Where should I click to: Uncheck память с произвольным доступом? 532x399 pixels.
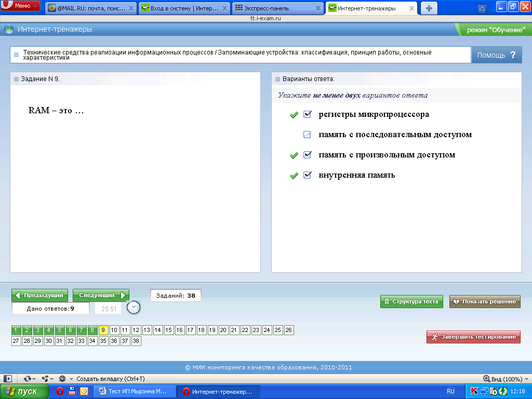point(308,155)
